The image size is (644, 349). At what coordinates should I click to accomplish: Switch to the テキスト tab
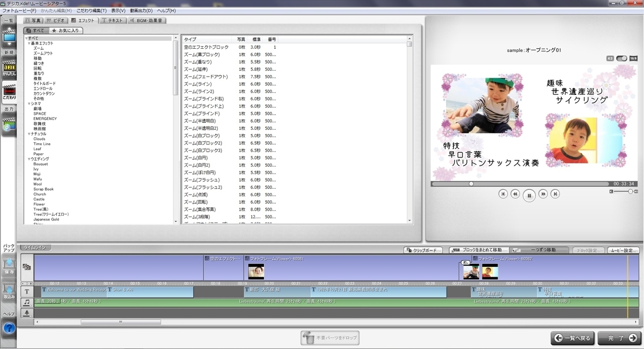coord(113,20)
